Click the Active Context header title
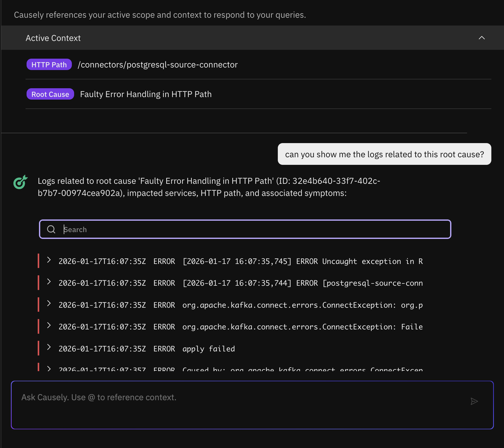This screenshot has height=448, width=504. (53, 38)
